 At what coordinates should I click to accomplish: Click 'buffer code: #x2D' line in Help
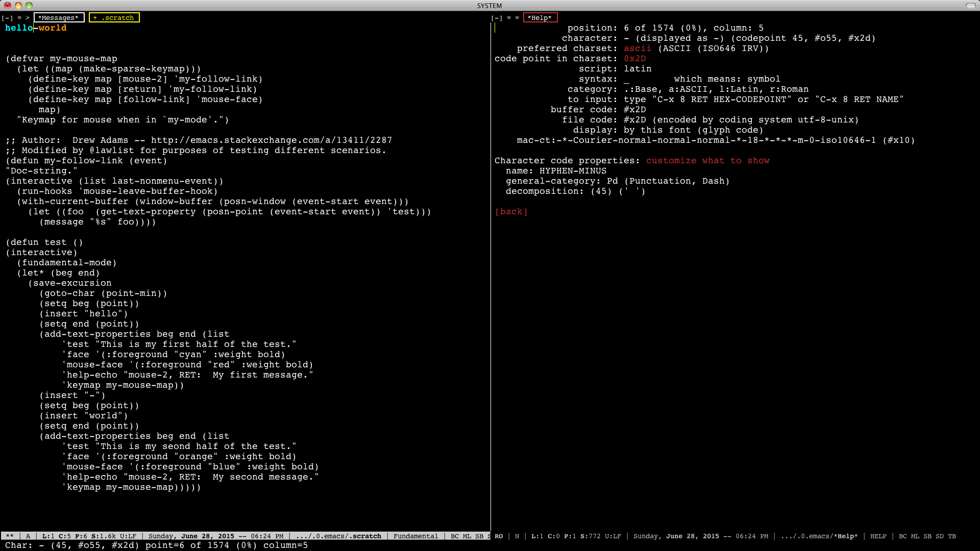(598, 110)
